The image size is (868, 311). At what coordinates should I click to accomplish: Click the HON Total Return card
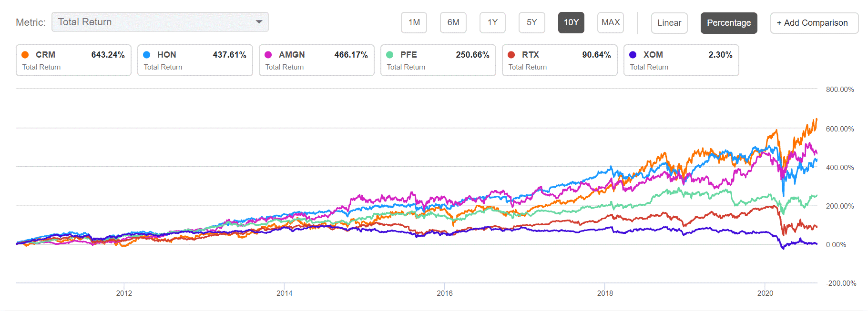click(195, 60)
